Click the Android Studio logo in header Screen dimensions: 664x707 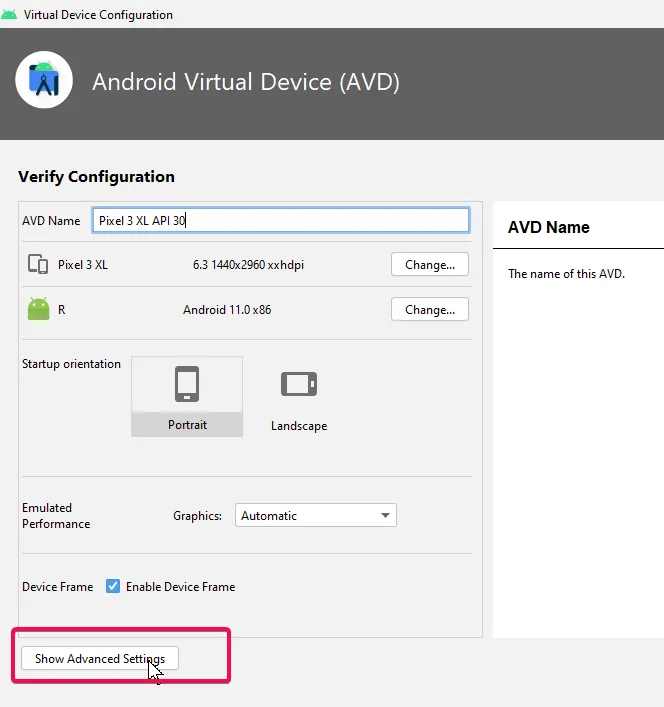44,80
